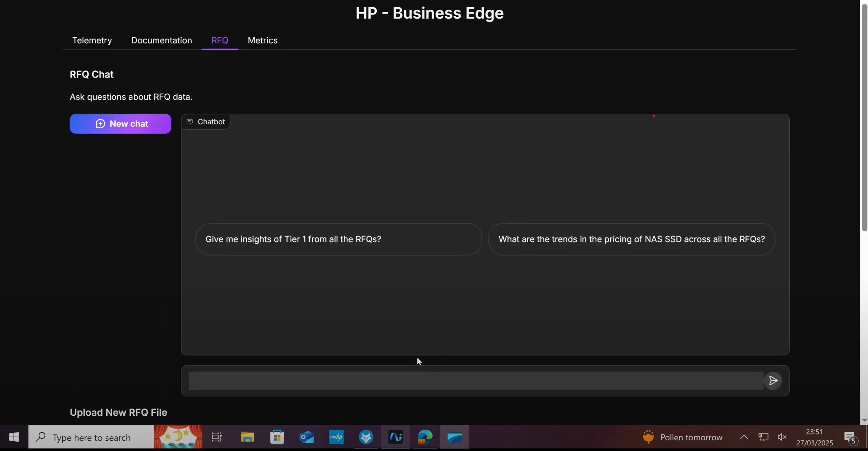The image size is (868, 451).
Task: Click the New chat button
Action: tap(120, 124)
